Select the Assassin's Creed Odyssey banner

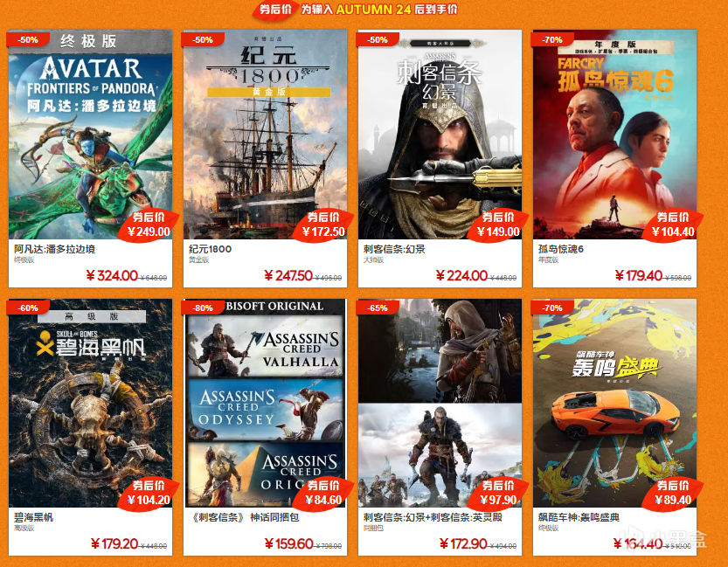tap(265, 410)
